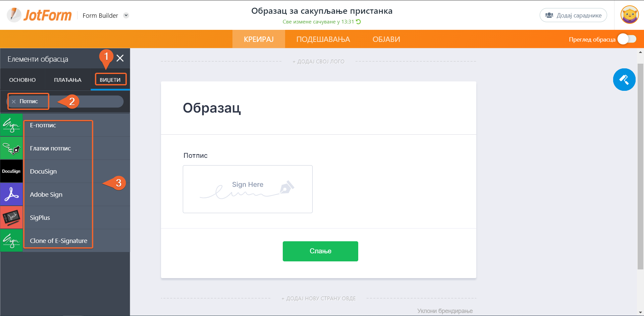Switch to the ОБЈАВИ tab
The height and width of the screenshot is (316, 644).
click(386, 39)
